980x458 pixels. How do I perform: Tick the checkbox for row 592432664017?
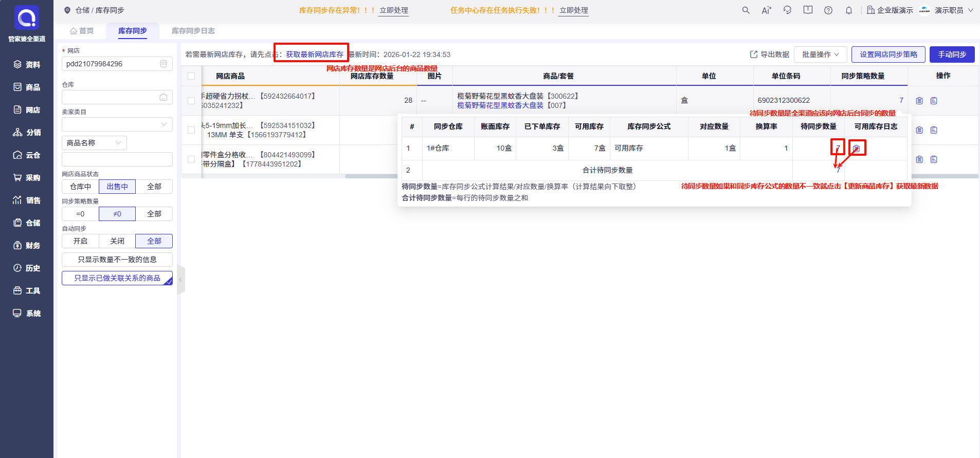tap(191, 101)
